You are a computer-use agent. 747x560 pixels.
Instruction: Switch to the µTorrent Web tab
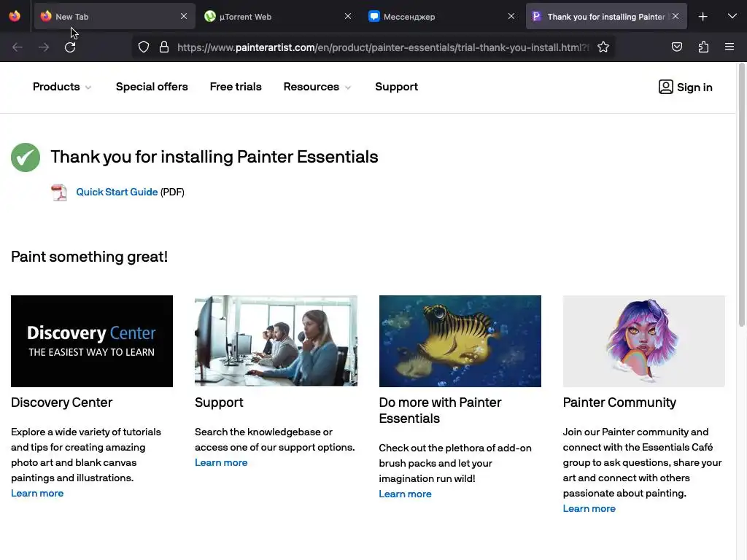tap(270, 16)
